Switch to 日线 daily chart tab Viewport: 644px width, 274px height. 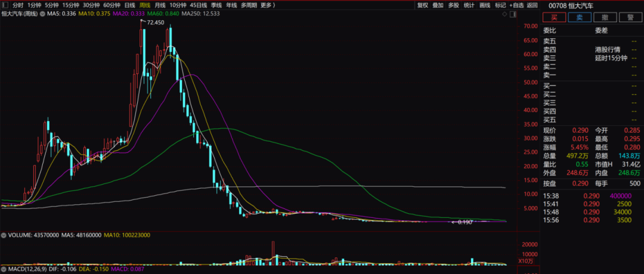point(129,5)
